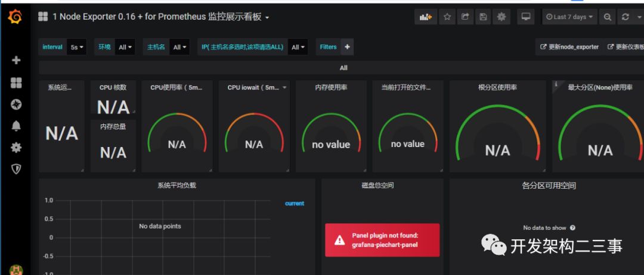Star this dashboard as favorite
Screen dimensions: 644x275
click(x=447, y=17)
